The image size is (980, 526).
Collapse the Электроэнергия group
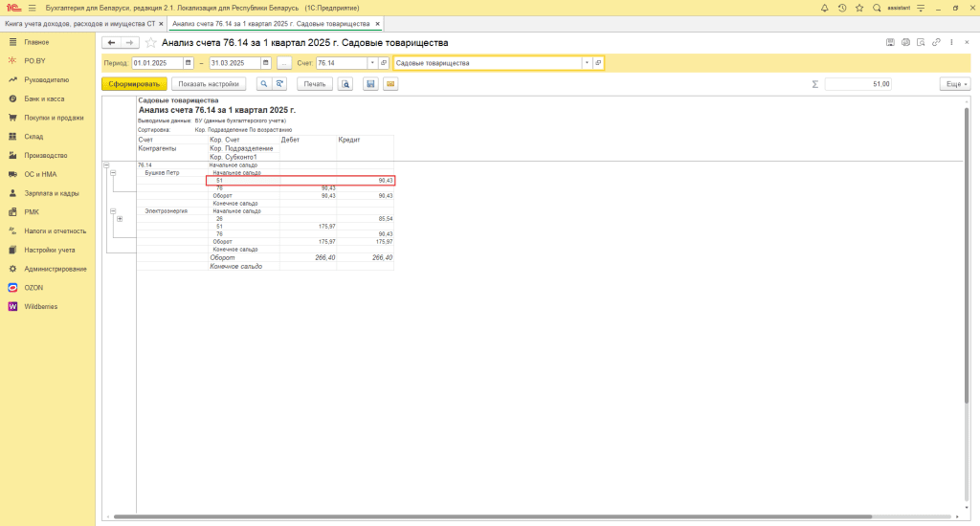point(113,211)
